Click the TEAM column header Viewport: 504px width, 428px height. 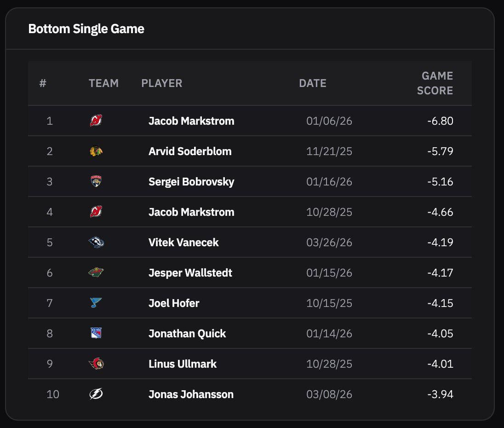click(104, 83)
